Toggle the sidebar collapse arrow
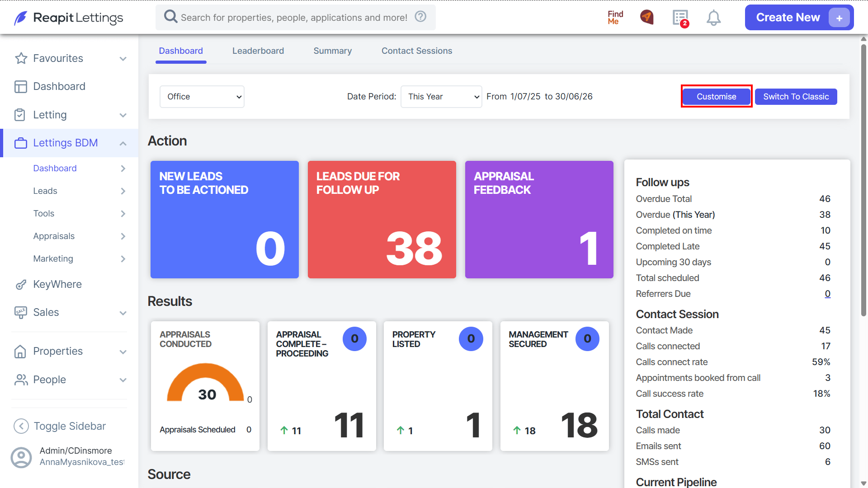This screenshot has width=868, height=488. (x=21, y=426)
